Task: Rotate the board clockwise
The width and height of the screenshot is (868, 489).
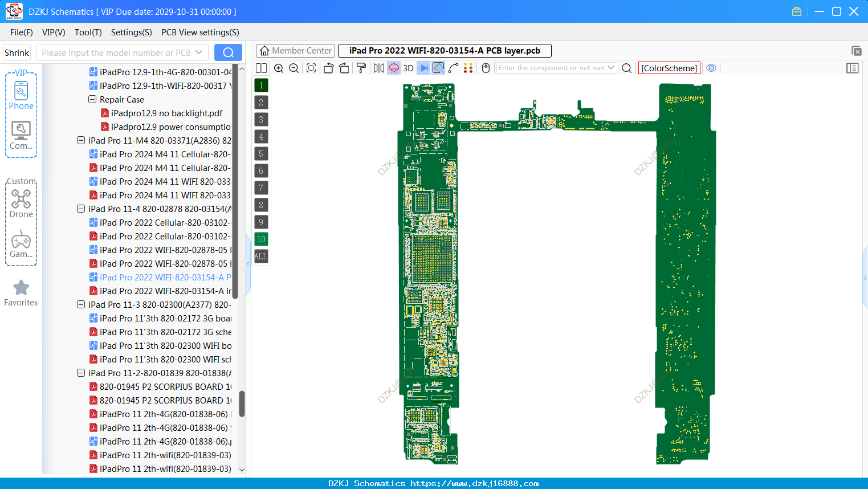Action: 344,68
